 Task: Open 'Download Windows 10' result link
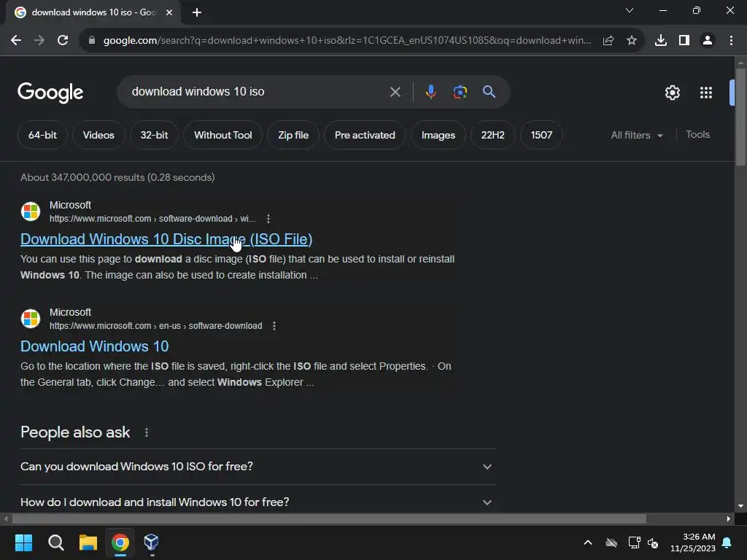94,346
